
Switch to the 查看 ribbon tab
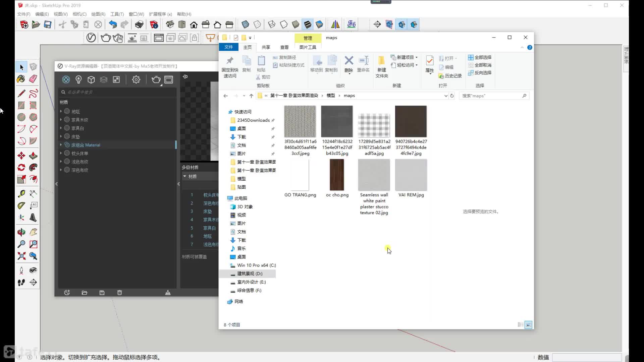284,47
